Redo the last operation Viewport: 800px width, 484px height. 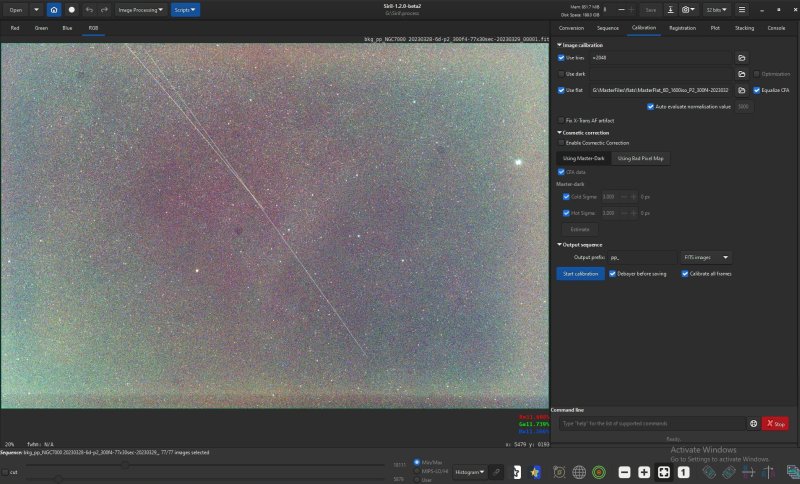(104, 10)
